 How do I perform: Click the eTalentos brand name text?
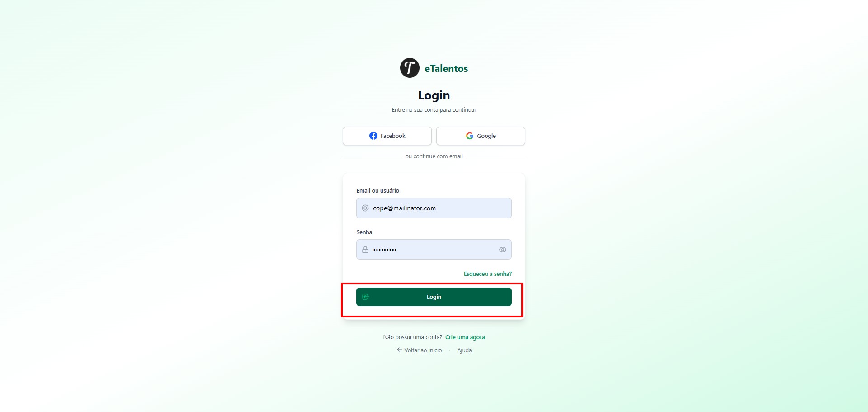pyautogui.click(x=446, y=68)
